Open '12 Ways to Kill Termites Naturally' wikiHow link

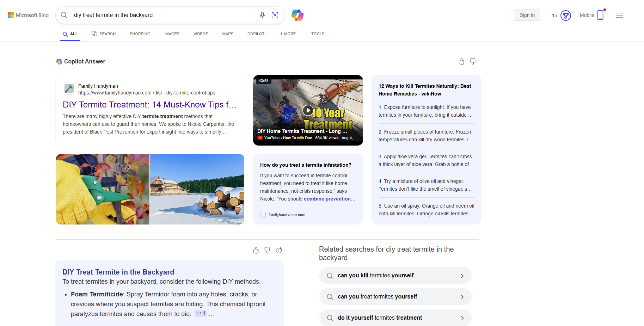[x=425, y=90]
